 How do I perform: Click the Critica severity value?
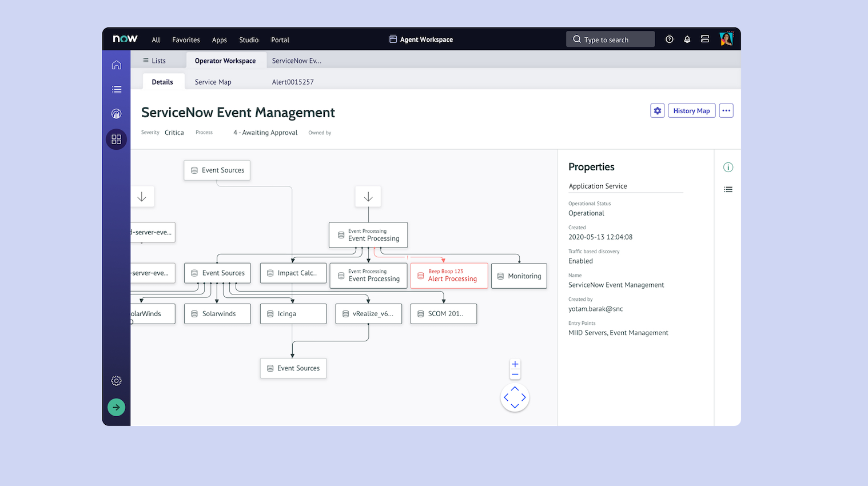pos(174,133)
